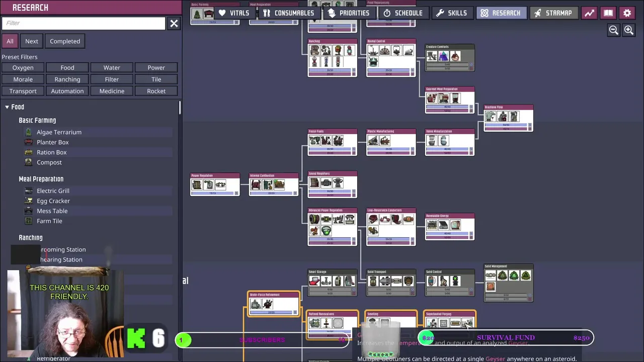644x362 pixels.
Task: Toggle the Ranching preset filter
Action: tap(67, 79)
